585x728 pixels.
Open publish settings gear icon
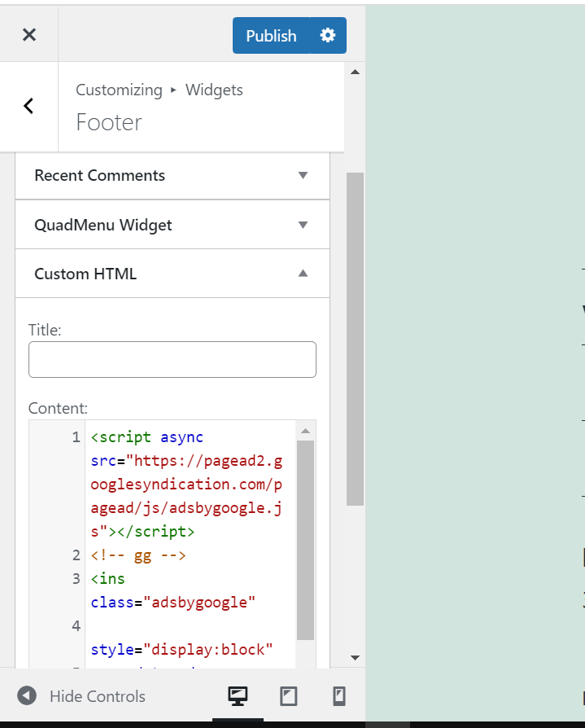[x=328, y=36]
